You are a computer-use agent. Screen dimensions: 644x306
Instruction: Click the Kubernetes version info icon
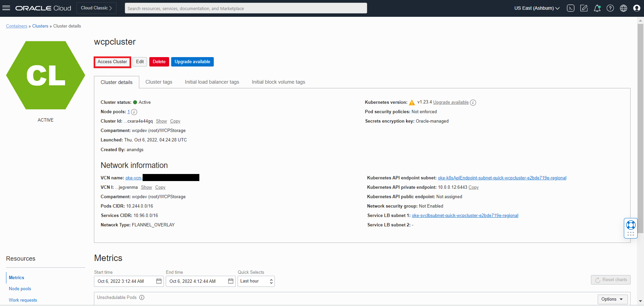[x=473, y=102]
